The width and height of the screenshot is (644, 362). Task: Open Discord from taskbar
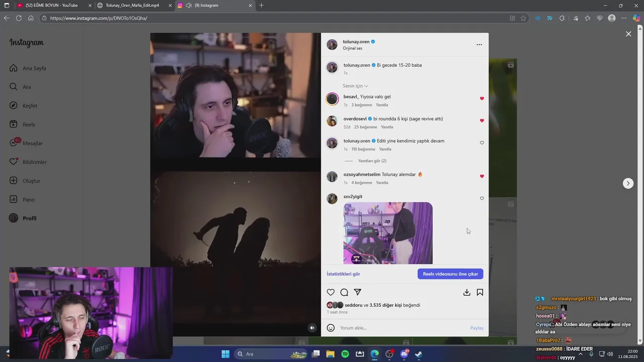404,354
